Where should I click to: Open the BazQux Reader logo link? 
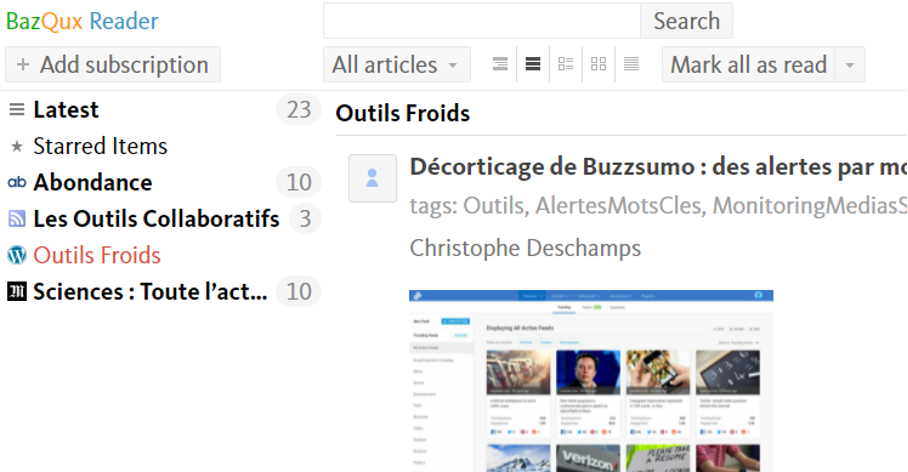click(x=82, y=21)
